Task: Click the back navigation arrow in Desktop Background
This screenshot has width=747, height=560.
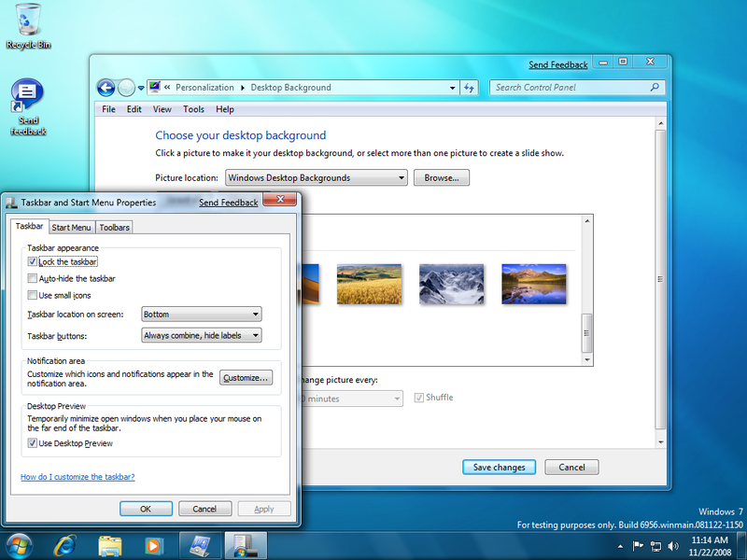Action: 106,87
